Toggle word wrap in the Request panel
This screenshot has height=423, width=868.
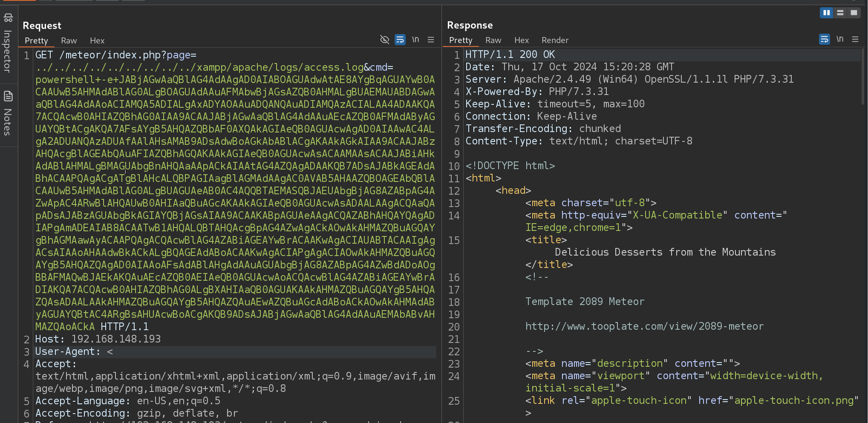click(400, 40)
